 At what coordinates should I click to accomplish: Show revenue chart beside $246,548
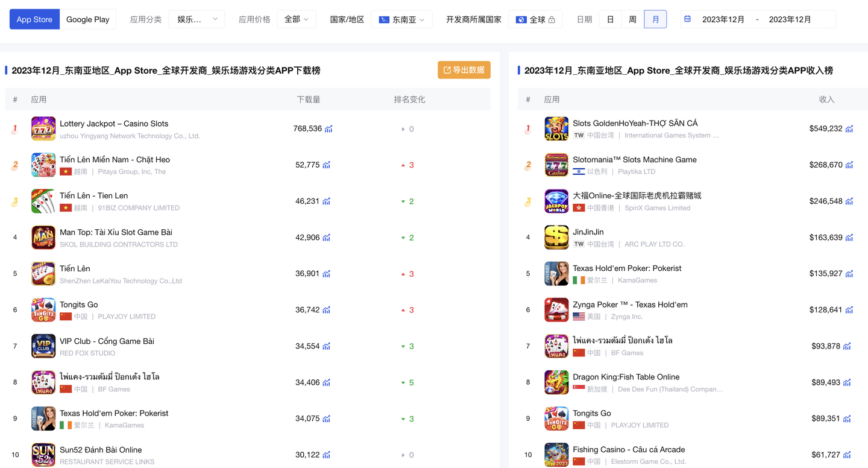point(849,201)
